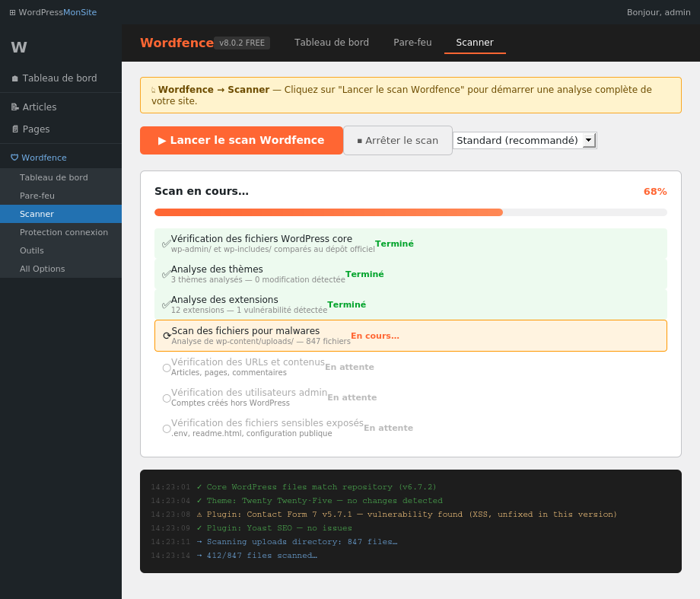Click the small icon in the yellow notice

(154, 90)
